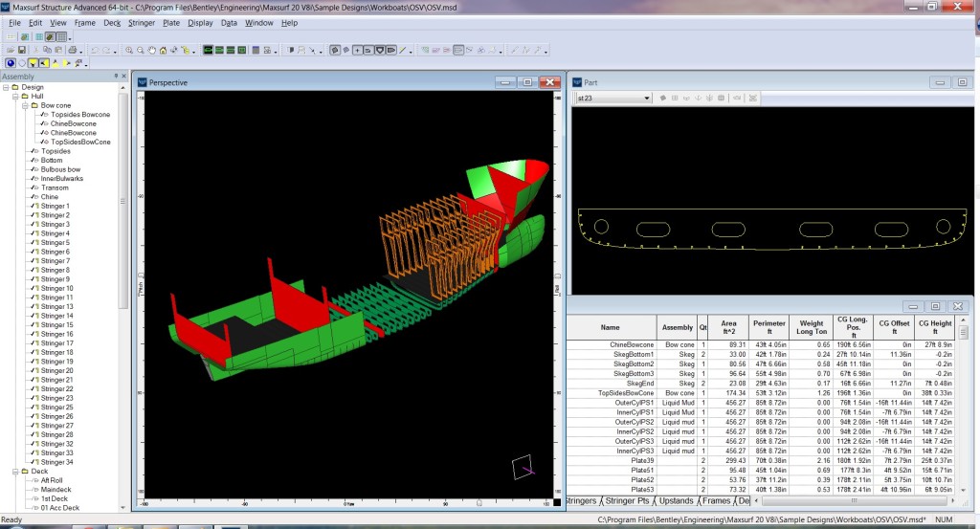This screenshot has height=529, width=980.
Task: Click the parts table vertical scrollbar
Action: tap(963, 333)
